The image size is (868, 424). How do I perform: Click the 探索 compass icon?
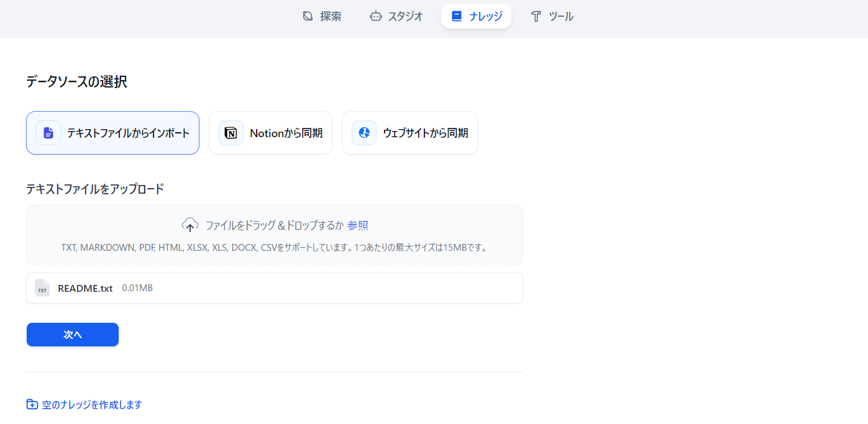pyautogui.click(x=308, y=16)
